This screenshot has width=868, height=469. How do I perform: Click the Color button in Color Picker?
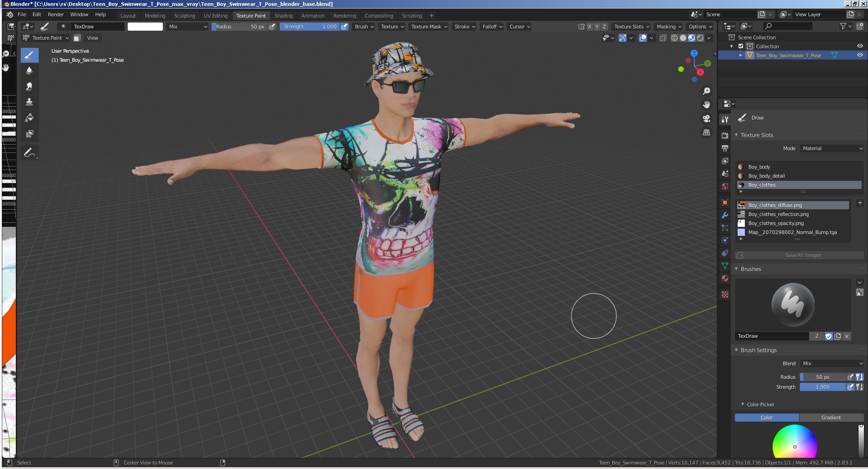(x=766, y=418)
